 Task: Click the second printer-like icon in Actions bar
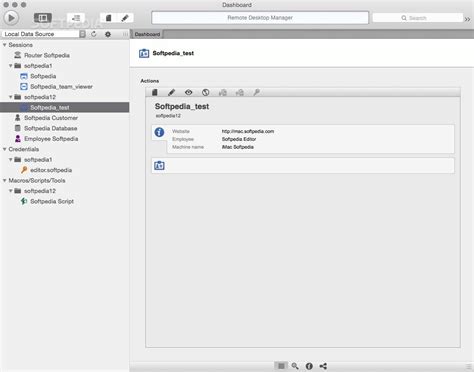tap(240, 93)
